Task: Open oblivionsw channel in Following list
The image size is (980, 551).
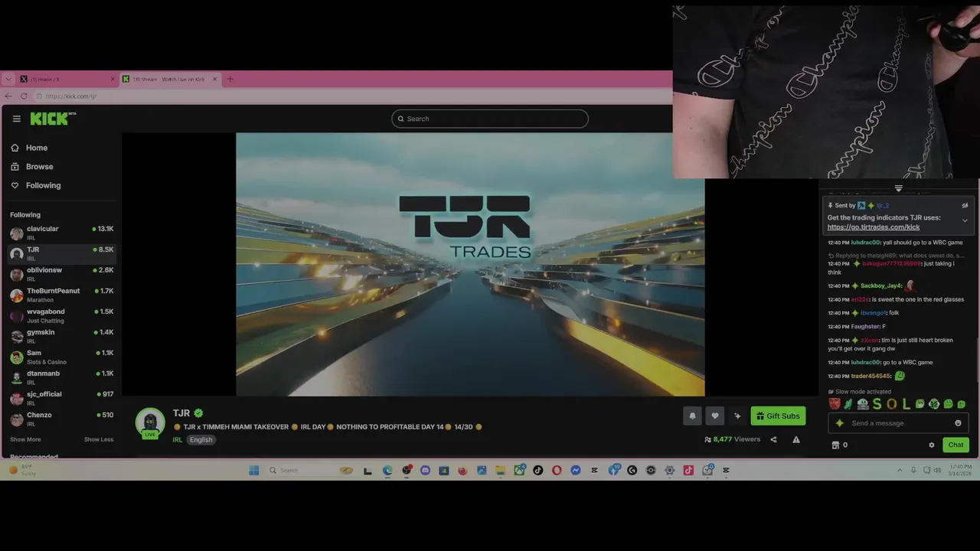Action: [61, 274]
